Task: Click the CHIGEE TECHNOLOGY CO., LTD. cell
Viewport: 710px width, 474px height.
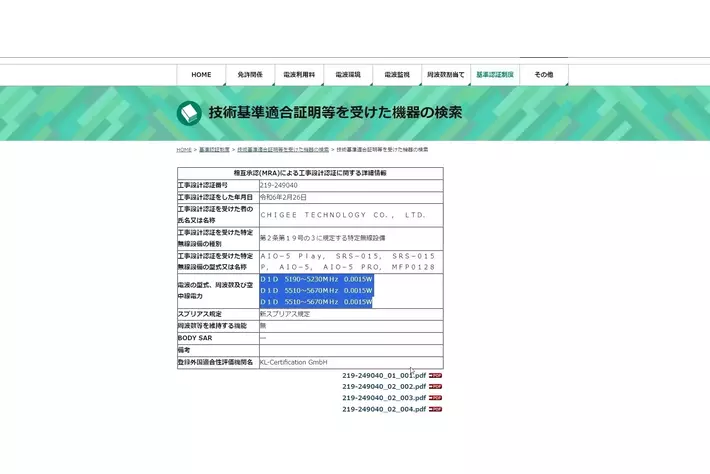Action: coord(343,215)
